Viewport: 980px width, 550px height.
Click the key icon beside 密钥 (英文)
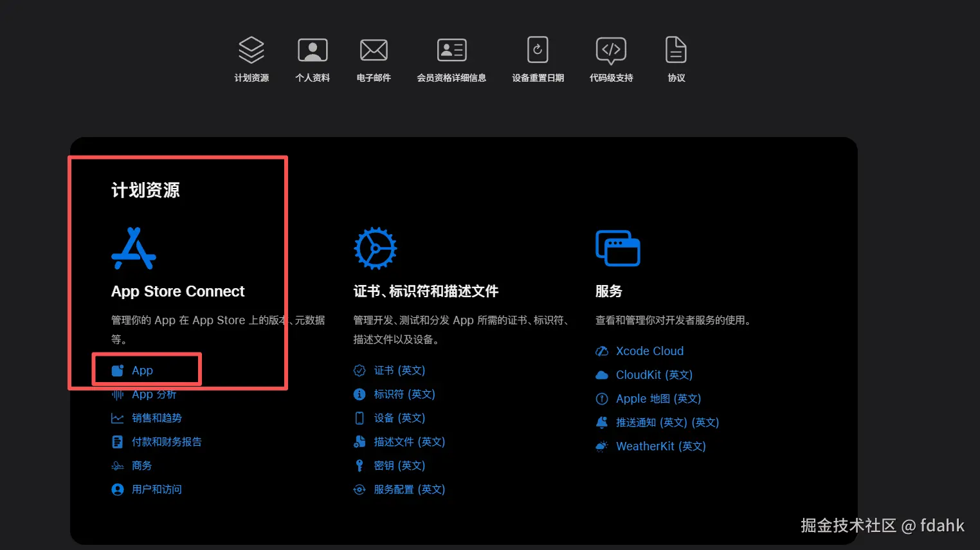[x=359, y=466]
